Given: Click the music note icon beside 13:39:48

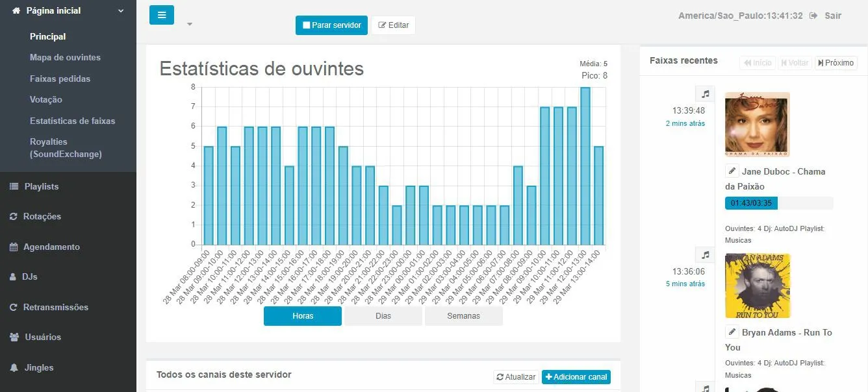Looking at the screenshot, I should pos(705,93).
